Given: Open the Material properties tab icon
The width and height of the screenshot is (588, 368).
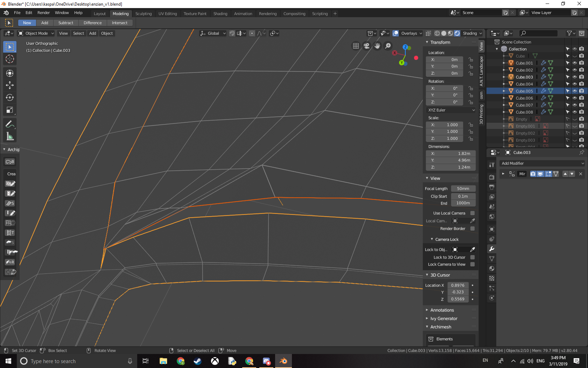Looking at the screenshot, I should pyautogui.click(x=492, y=268).
